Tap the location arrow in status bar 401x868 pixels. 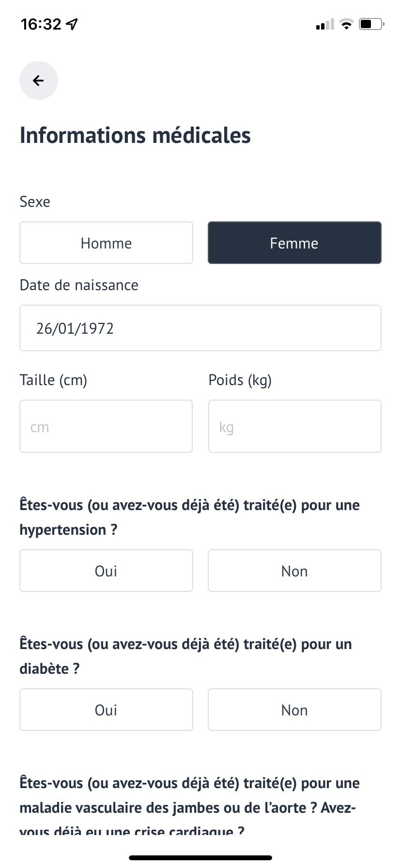click(72, 24)
